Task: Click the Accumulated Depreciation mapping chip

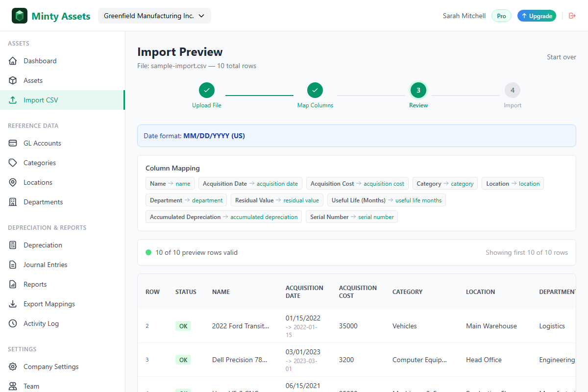Action: (x=223, y=217)
